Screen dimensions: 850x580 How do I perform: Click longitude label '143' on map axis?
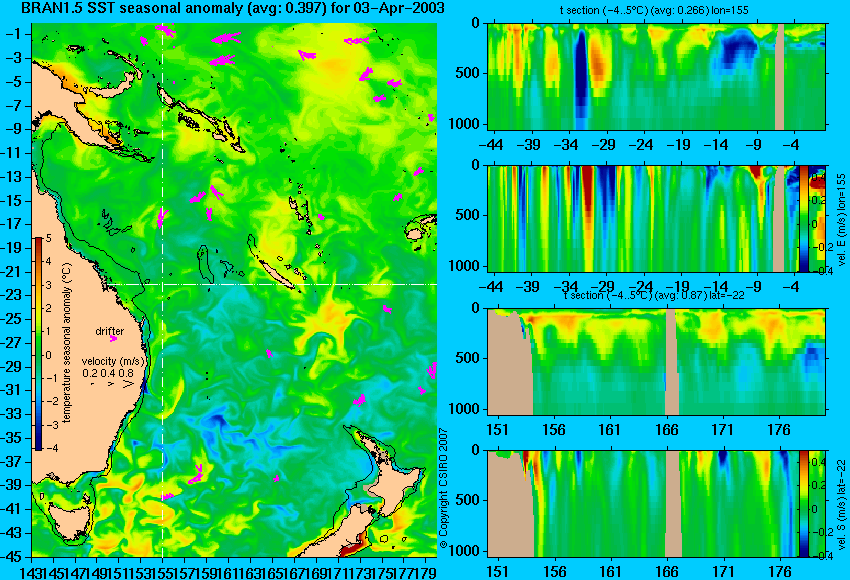(x=30, y=572)
